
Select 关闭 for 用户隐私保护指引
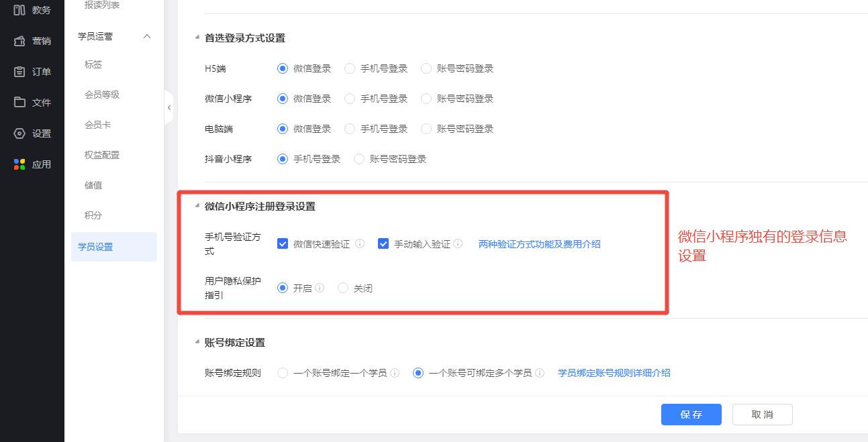coord(343,288)
